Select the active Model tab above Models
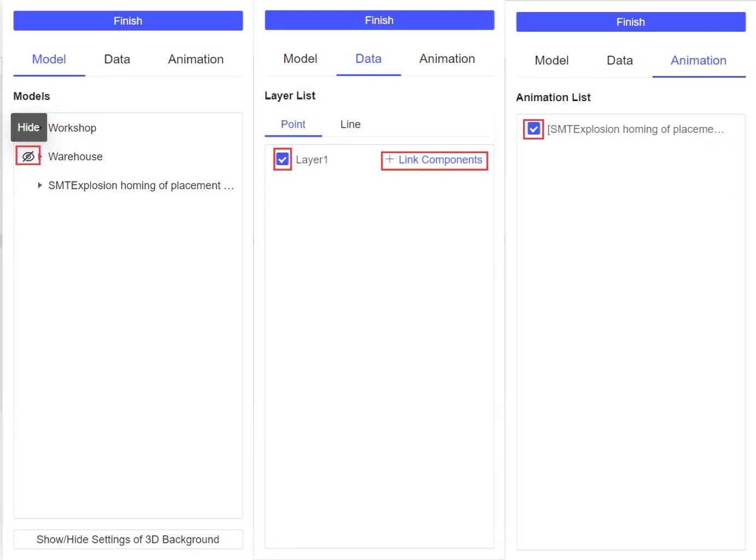This screenshot has height=560, width=756. coord(49,59)
